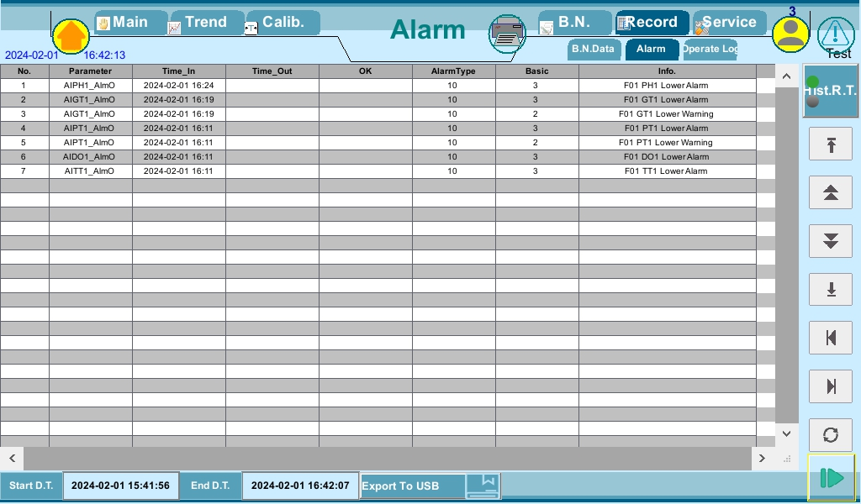Open the home screen via the orange home icon

[x=70, y=35]
